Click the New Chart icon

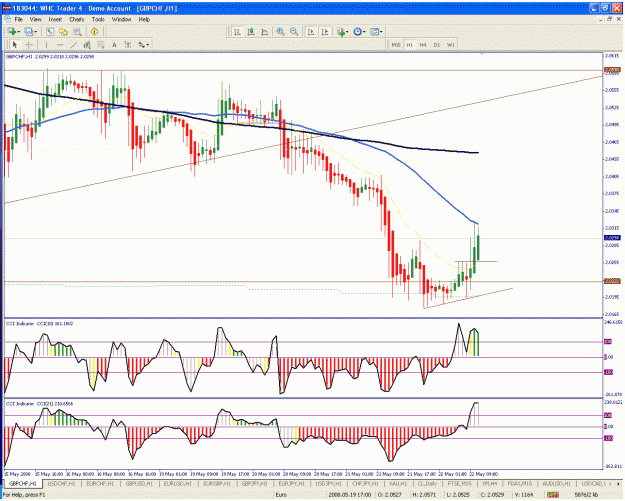click(x=12, y=31)
